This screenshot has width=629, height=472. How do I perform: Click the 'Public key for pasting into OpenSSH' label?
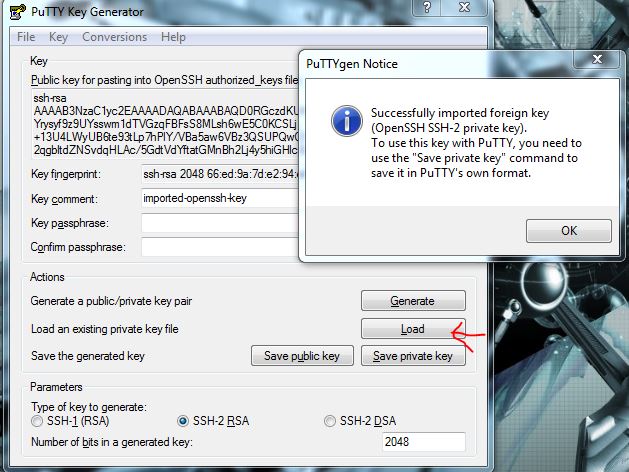click(164, 80)
